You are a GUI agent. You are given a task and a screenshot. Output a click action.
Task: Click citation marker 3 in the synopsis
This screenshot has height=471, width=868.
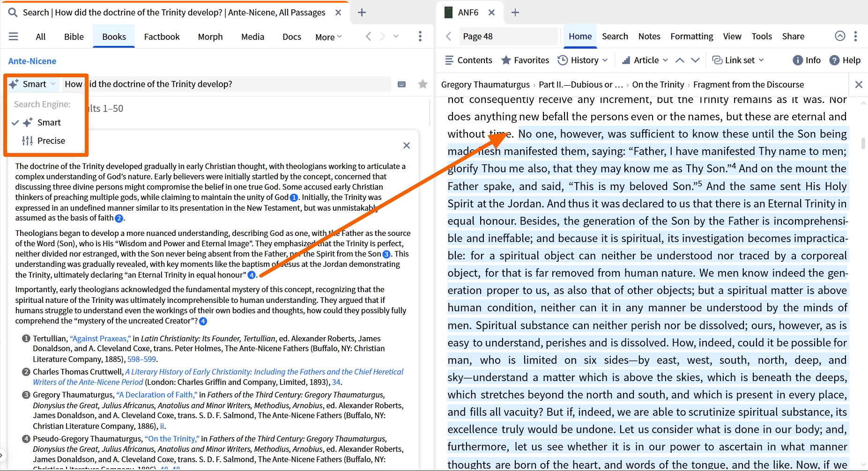(386, 254)
